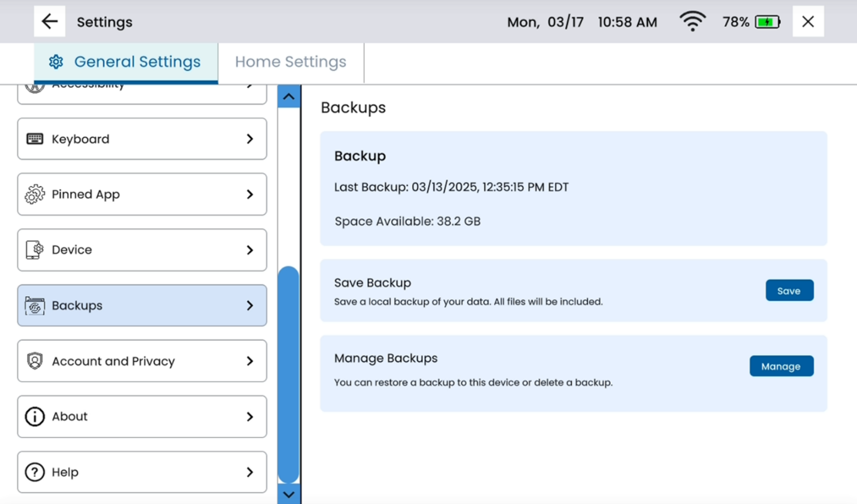Click the Pinned App gear icon

click(35, 194)
